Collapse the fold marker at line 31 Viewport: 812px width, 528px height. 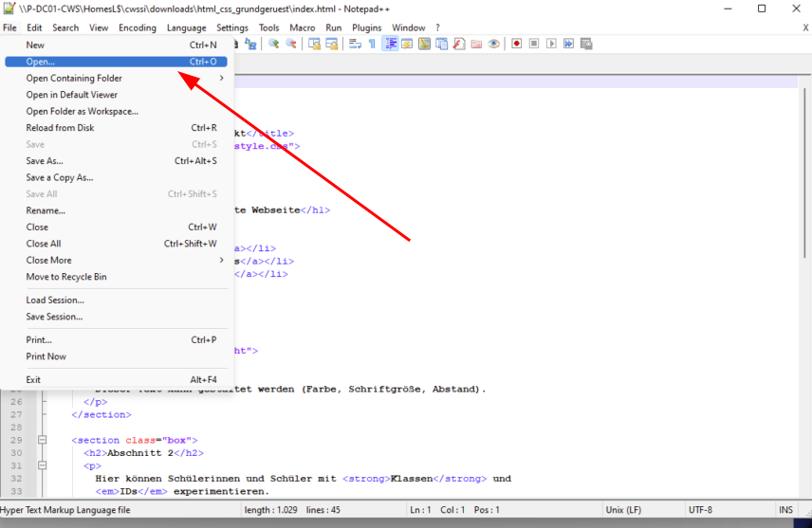pyautogui.click(x=43, y=465)
